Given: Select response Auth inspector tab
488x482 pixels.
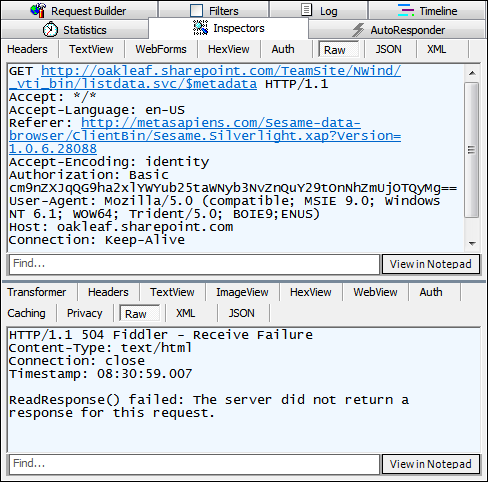Looking at the screenshot, I should 431,292.
